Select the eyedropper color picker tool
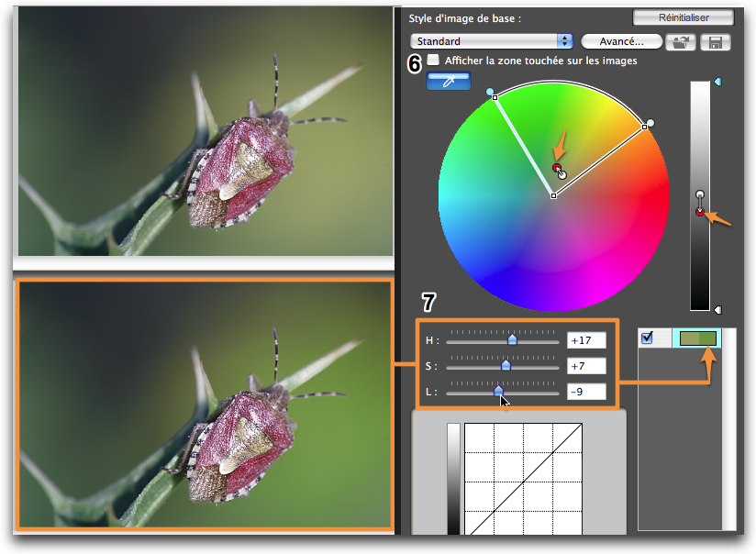The image size is (756, 554). click(449, 81)
